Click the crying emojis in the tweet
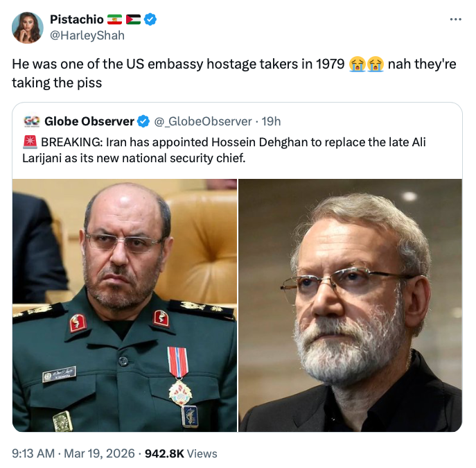The width and height of the screenshot is (476, 468). click(x=367, y=64)
